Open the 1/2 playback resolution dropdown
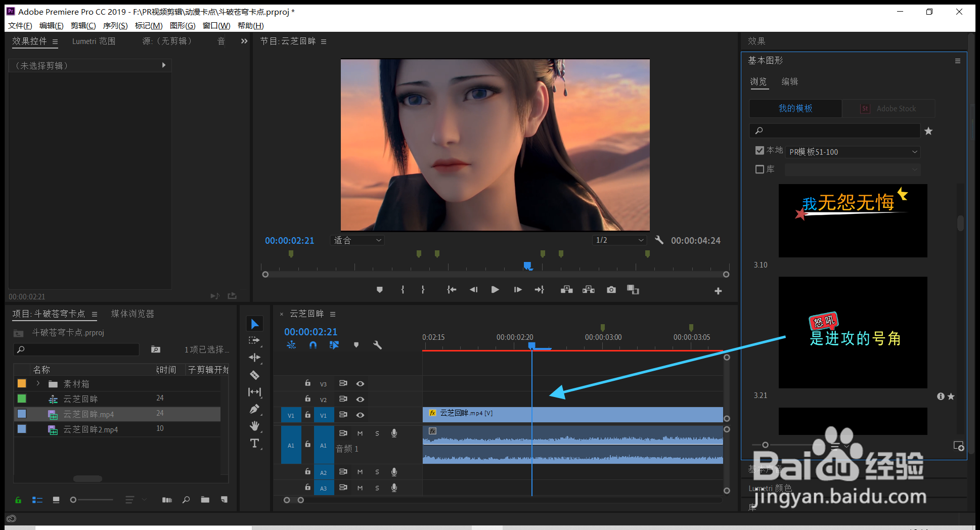Viewport: 980px width, 530px height. click(620, 240)
